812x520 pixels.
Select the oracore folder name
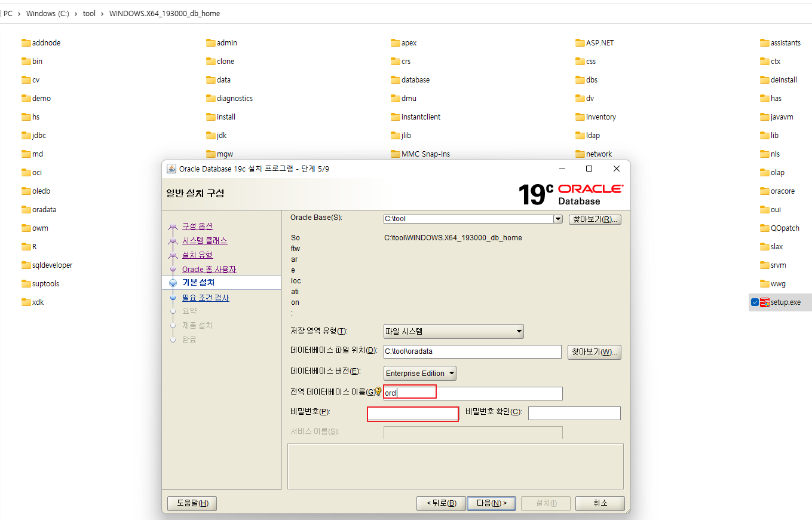(783, 191)
